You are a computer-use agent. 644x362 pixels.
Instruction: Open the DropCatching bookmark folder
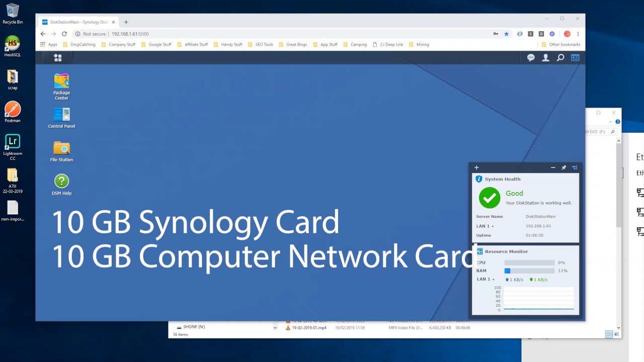click(79, 44)
